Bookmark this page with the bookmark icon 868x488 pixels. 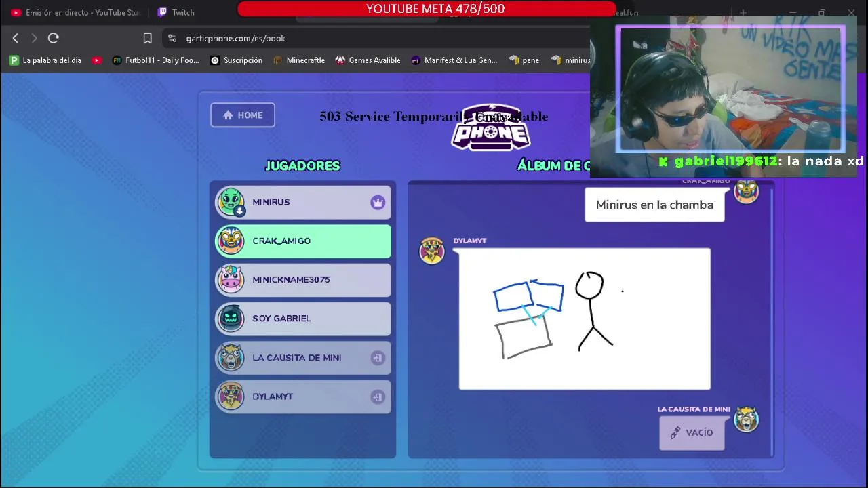(147, 39)
